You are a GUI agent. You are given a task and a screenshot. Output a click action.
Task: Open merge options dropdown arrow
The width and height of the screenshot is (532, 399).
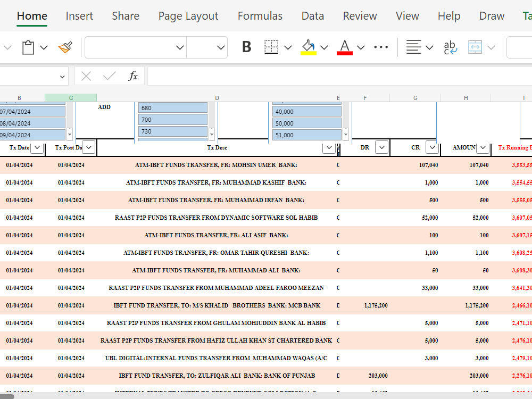coord(491,47)
